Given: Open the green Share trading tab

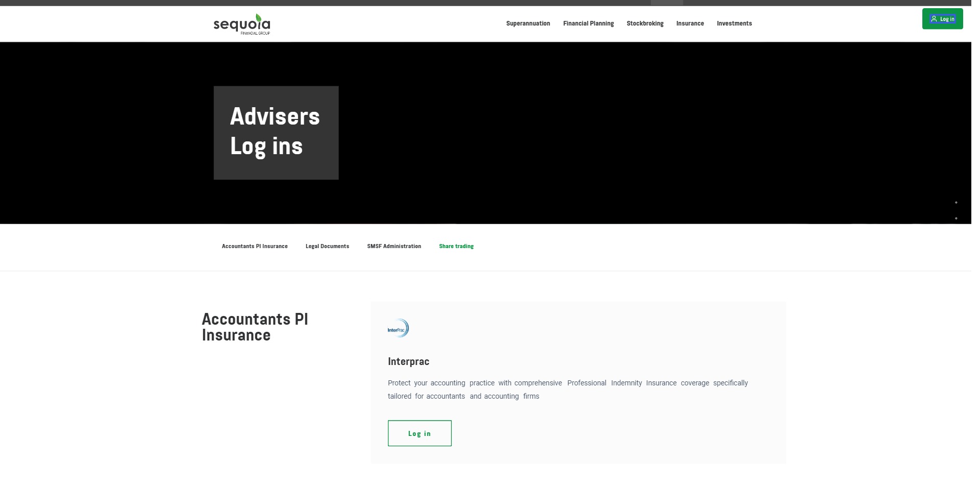Looking at the screenshot, I should [x=456, y=246].
